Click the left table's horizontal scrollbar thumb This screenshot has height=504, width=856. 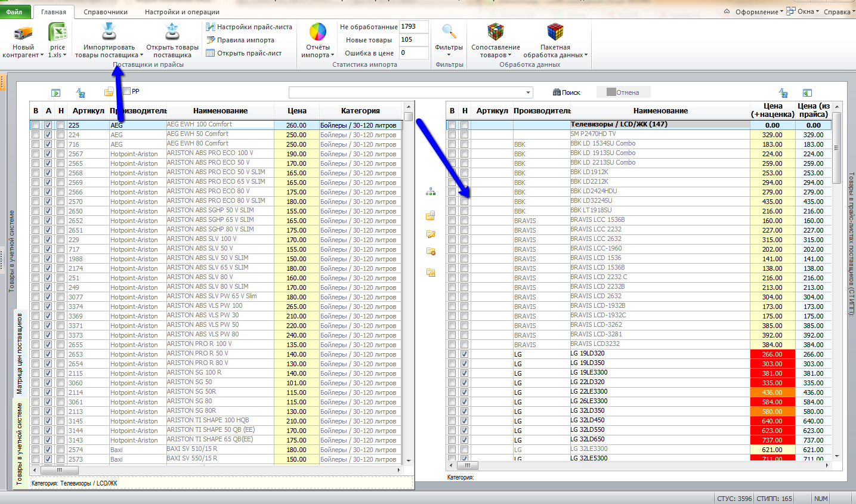click(x=59, y=470)
